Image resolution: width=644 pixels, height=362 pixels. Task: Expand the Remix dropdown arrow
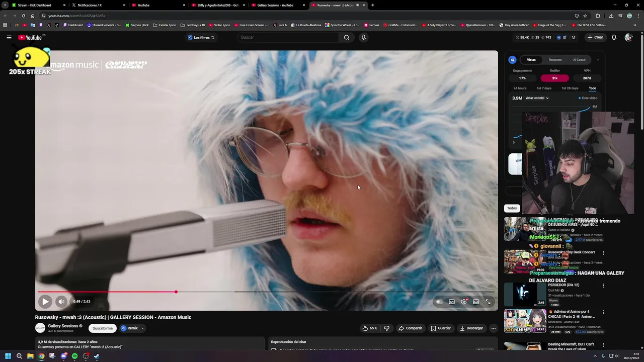(142, 328)
